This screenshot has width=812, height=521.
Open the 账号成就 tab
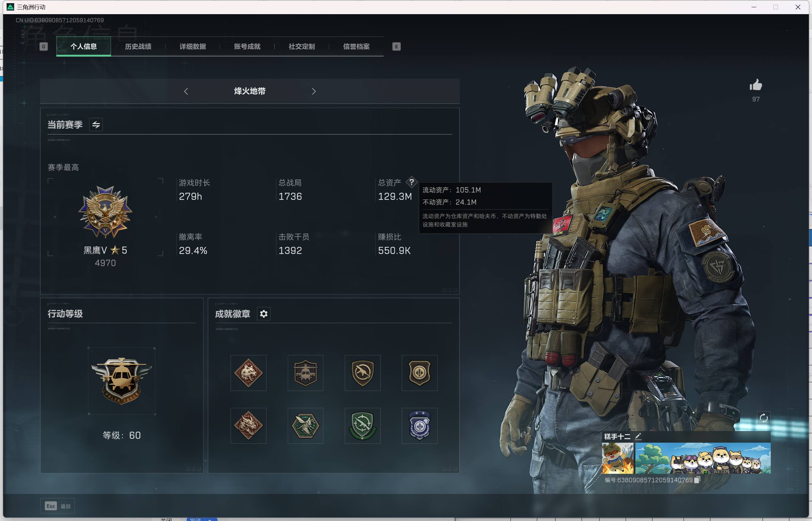247,46
